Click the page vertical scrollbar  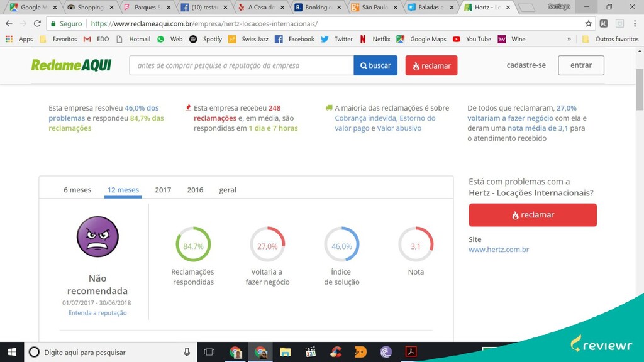click(640, 90)
